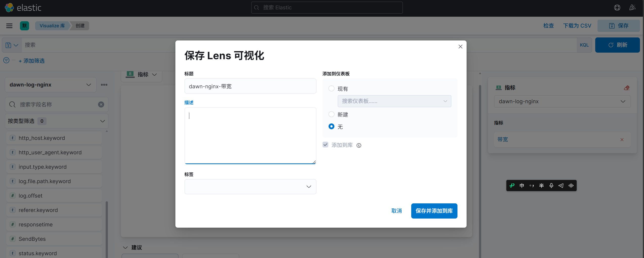Image resolution: width=644 pixels, height=258 pixels.
Task: Open the hamburger navigation menu
Action: 9,26
